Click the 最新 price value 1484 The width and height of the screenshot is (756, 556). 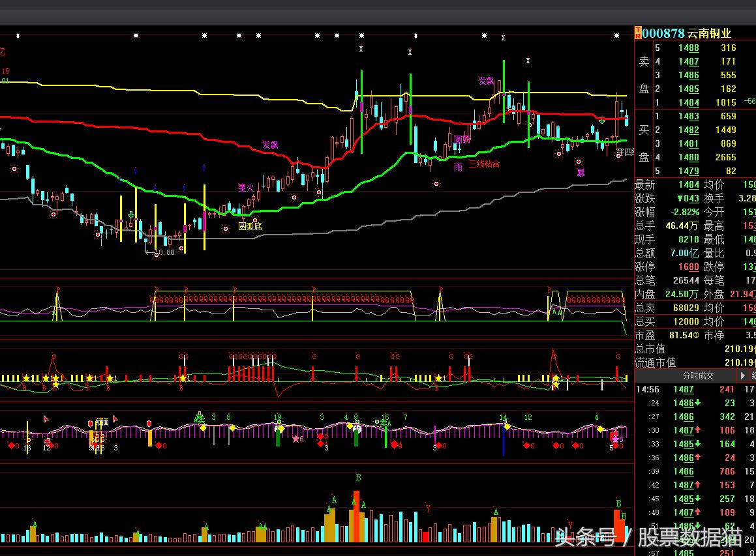point(689,184)
